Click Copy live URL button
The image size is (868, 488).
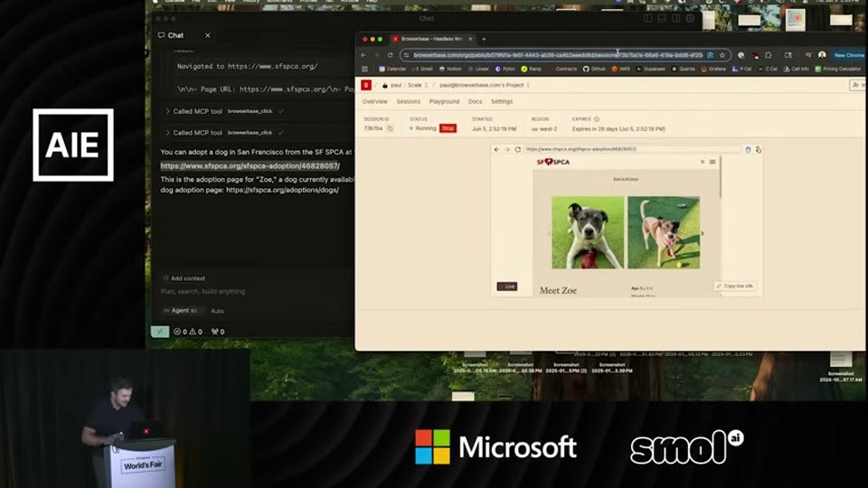[735, 286]
